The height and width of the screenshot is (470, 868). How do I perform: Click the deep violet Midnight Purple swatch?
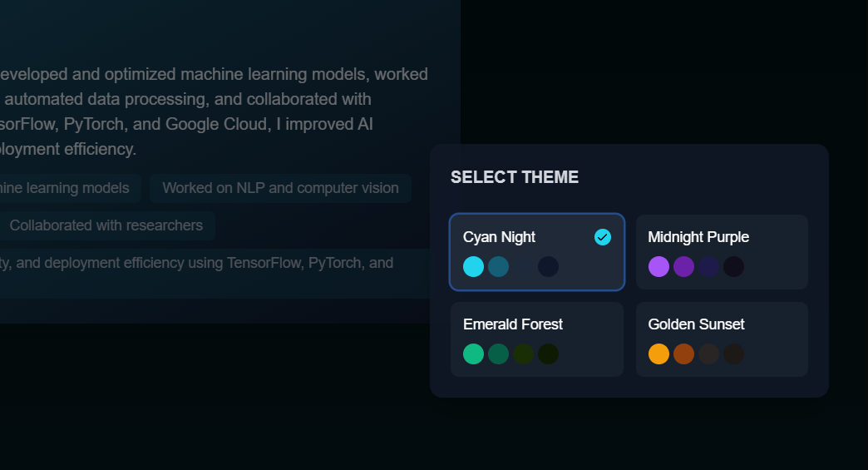tap(683, 266)
